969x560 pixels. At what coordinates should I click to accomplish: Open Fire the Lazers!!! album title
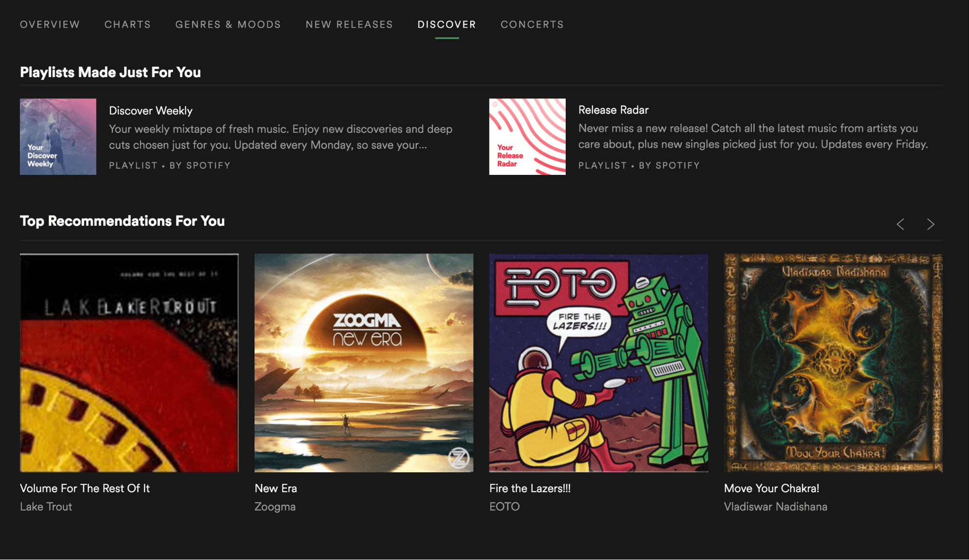530,488
